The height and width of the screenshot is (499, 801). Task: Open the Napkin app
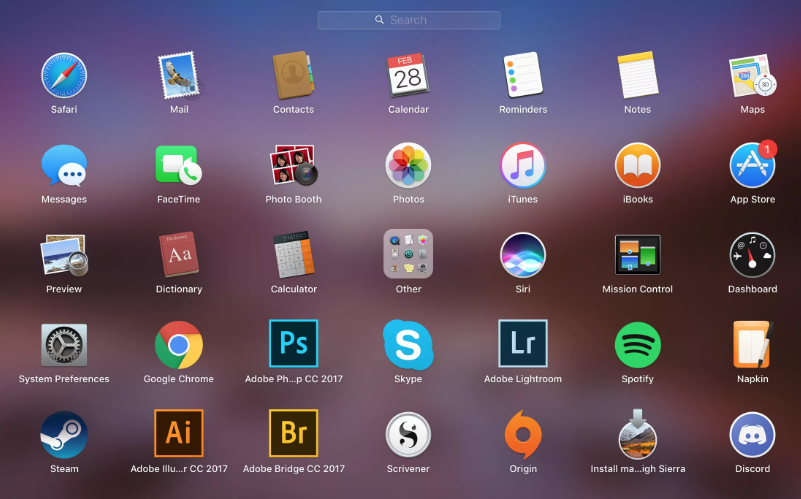(752, 345)
